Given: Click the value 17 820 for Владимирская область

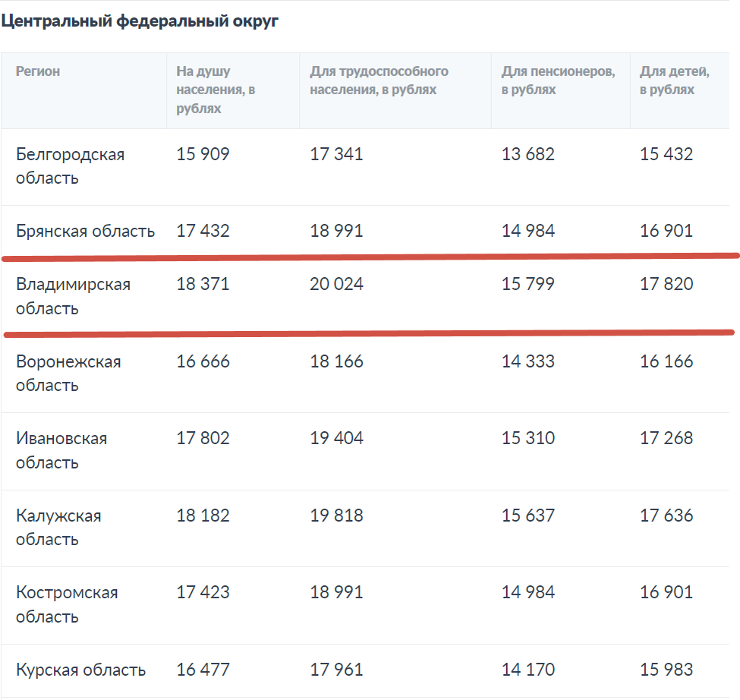Looking at the screenshot, I should [x=666, y=284].
